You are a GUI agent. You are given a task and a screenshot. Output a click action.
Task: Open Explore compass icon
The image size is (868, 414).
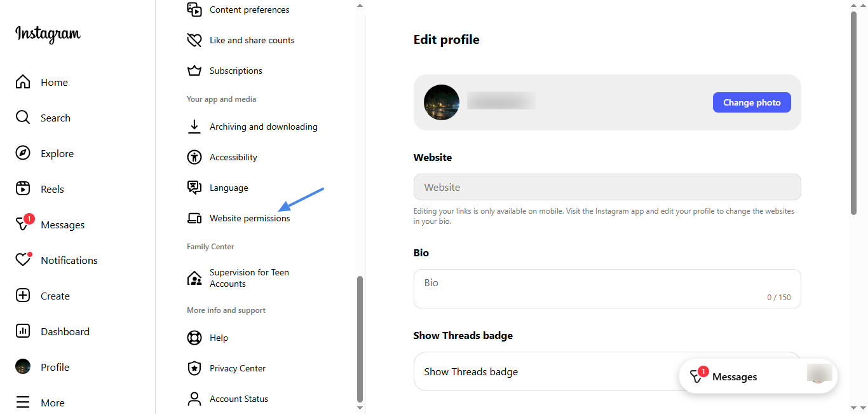23,153
